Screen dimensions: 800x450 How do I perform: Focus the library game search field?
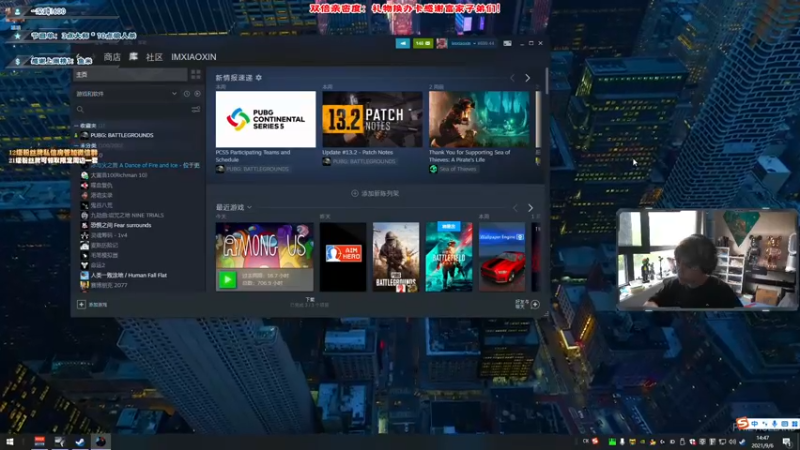(x=133, y=109)
